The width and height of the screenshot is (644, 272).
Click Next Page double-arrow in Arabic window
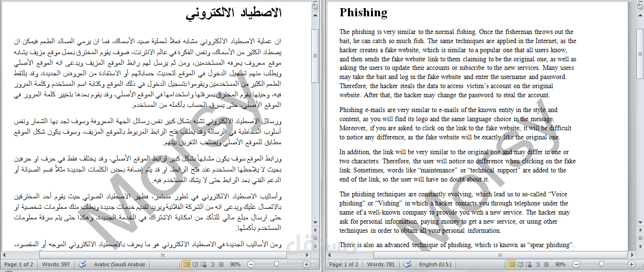pos(315,247)
